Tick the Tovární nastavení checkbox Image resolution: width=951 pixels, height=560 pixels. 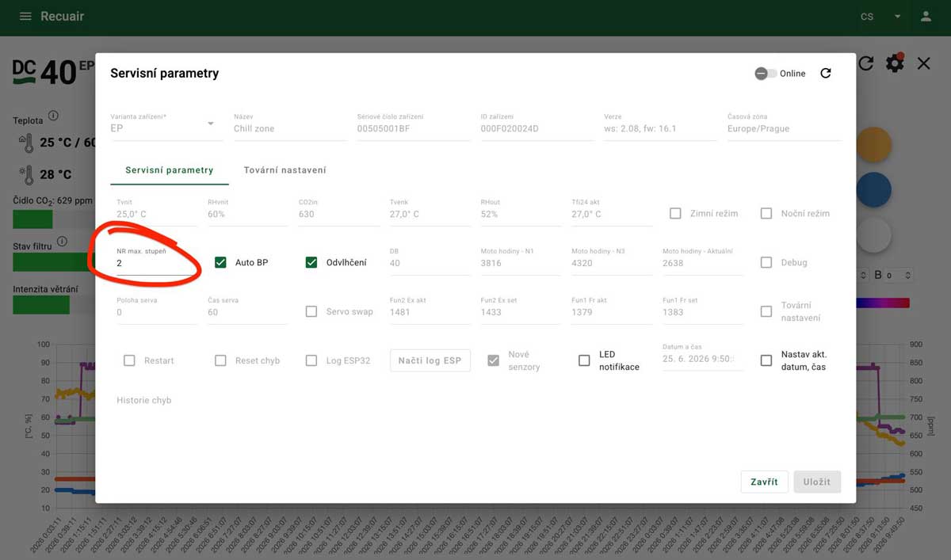tap(766, 311)
